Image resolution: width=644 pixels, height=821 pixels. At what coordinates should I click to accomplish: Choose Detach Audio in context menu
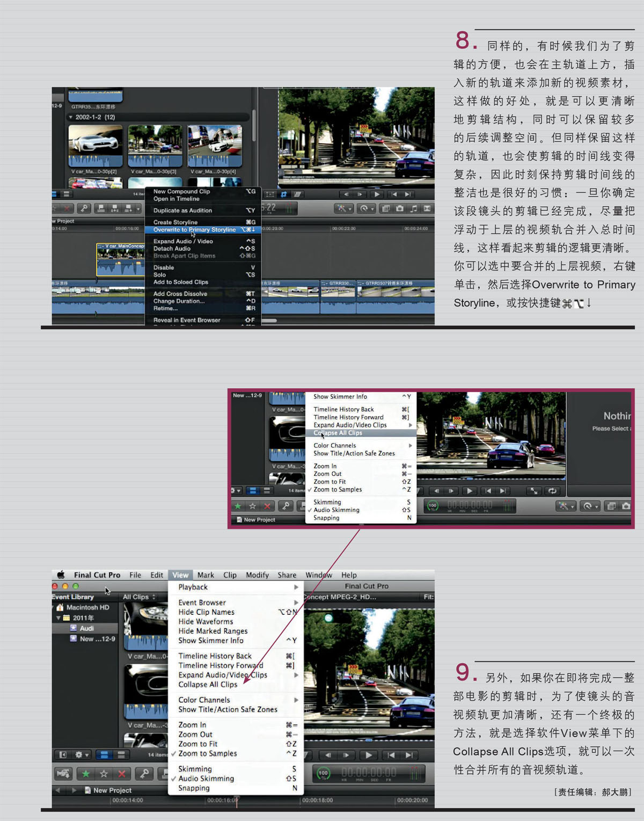click(x=203, y=249)
